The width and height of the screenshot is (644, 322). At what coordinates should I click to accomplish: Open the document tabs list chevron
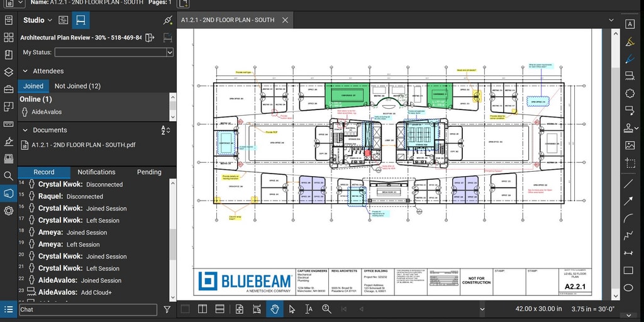611,20
